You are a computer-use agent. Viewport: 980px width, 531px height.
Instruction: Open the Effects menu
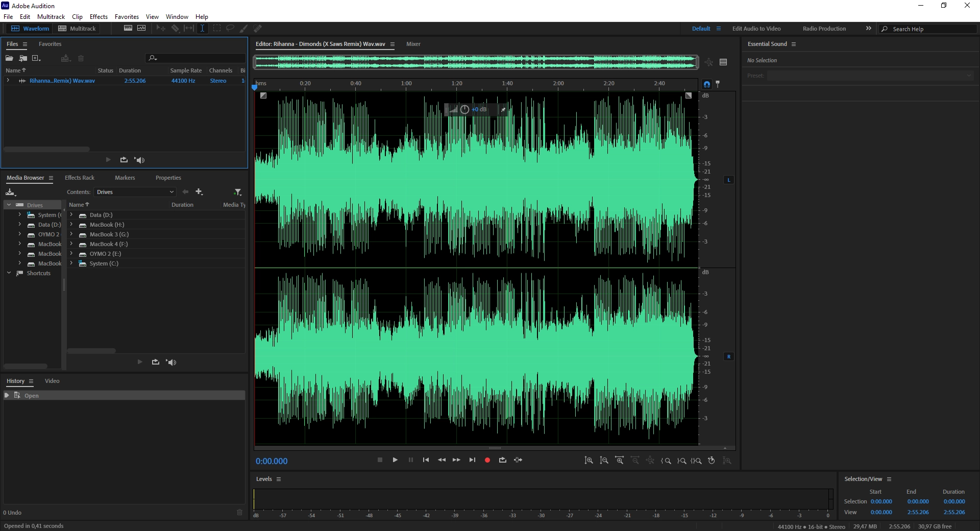[99, 16]
